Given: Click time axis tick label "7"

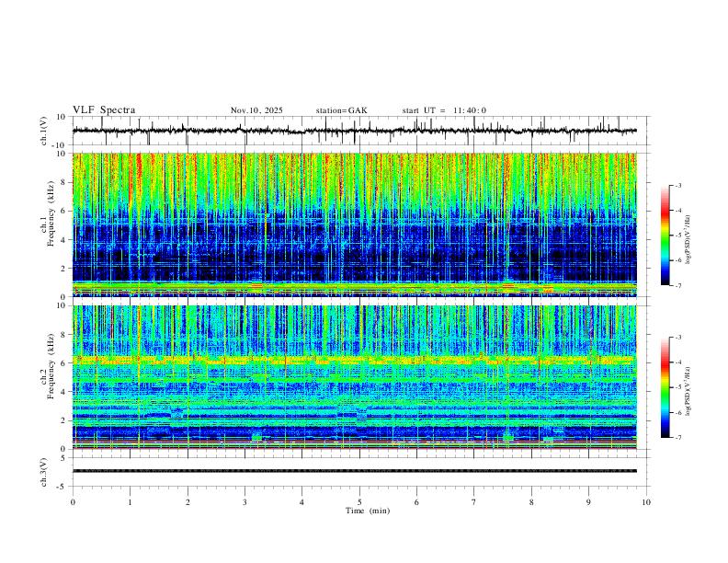Looking at the screenshot, I should (474, 502).
